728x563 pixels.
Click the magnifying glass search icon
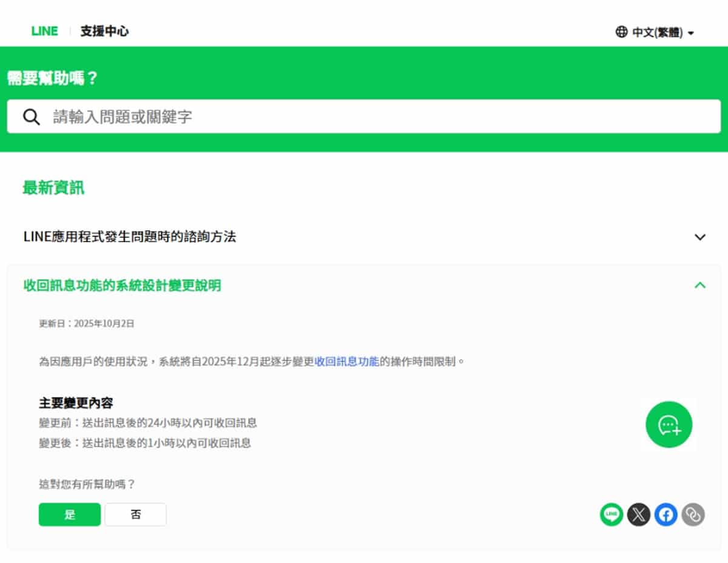[32, 117]
